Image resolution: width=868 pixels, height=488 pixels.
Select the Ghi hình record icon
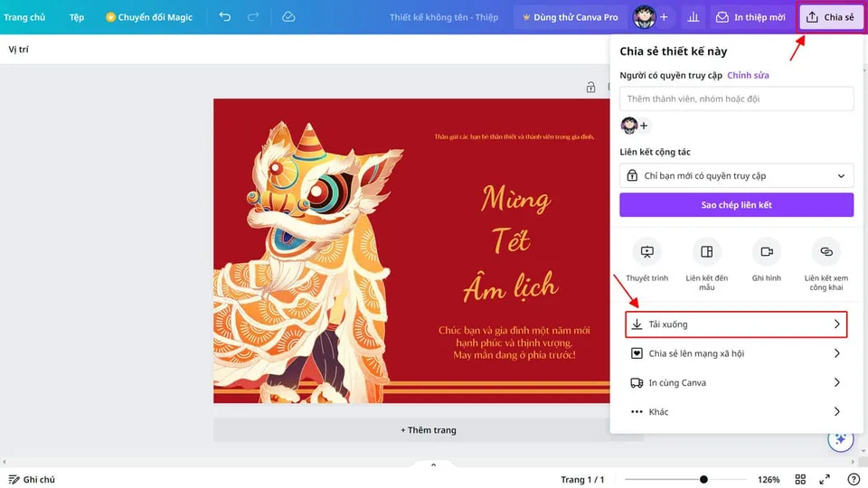[x=766, y=252]
